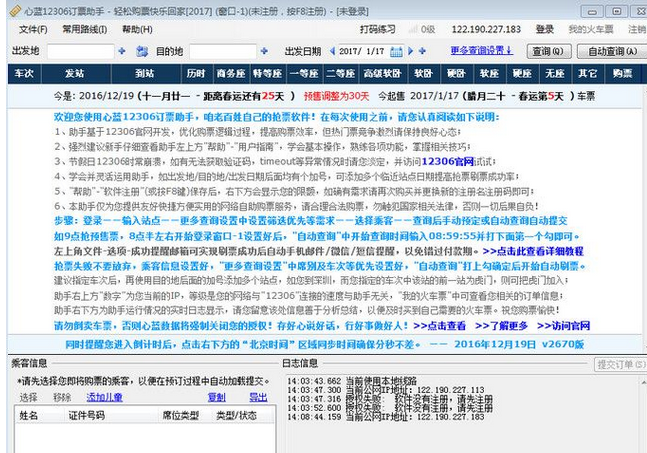Expand 更多查询设置 options link
Viewport: 647px width, 453px height.
tap(482, 51)
